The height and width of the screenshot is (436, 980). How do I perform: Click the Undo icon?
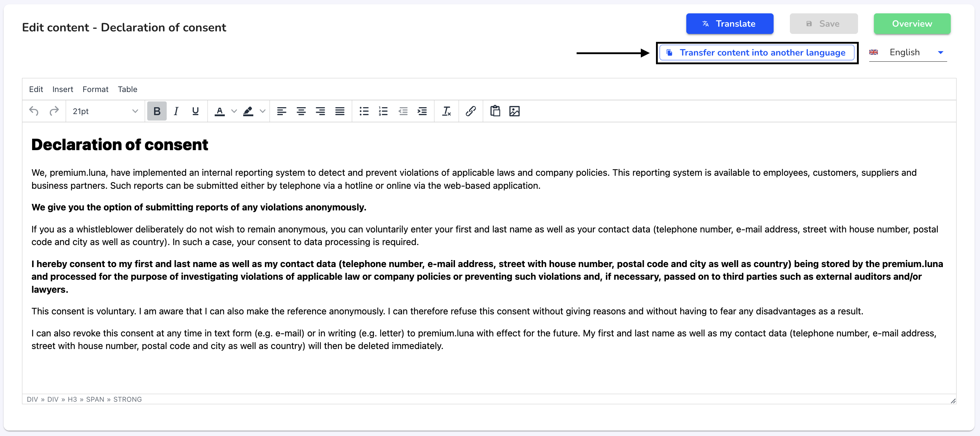pyautogui.click(x=34, y=111)
